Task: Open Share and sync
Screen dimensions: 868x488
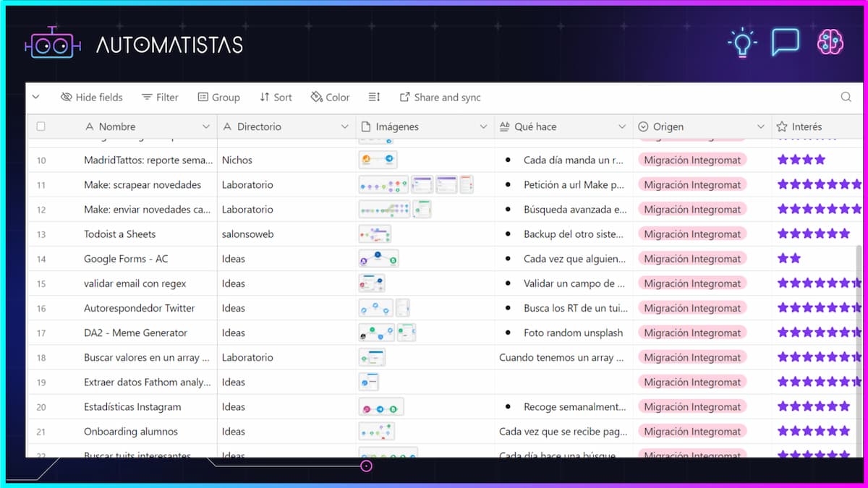Action: 440,97
